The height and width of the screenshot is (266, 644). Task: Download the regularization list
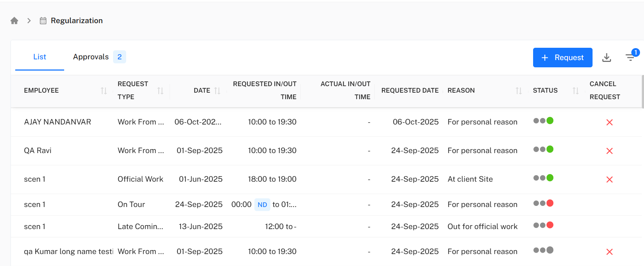(x=607, y=58)
